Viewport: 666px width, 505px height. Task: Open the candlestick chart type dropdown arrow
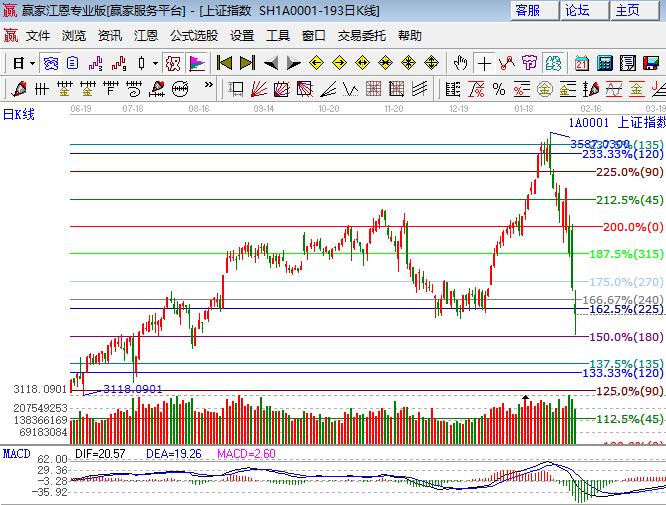(x=155, y=63)
